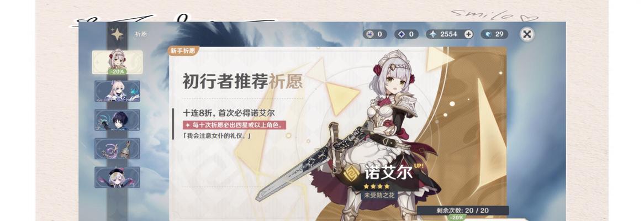Viewport: 644px width, 221px height.
Task: Click Noelle's four-star rating
Action: pos(376,186)
